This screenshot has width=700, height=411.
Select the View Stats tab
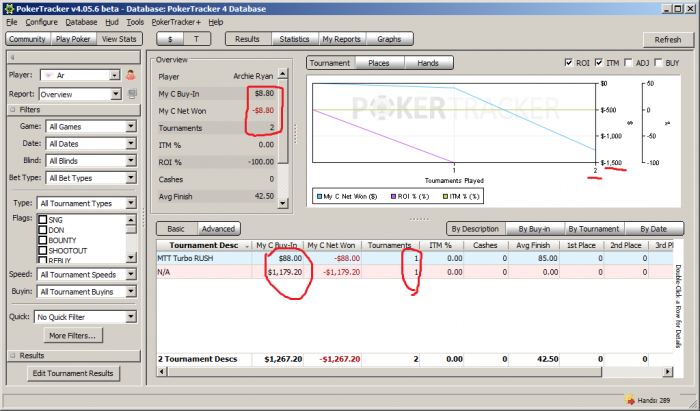(x=119, y=39)
